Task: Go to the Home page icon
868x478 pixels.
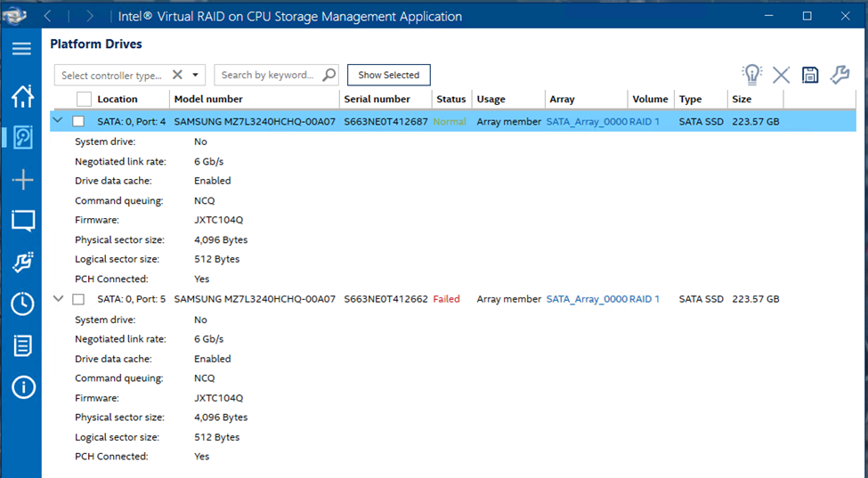Action: (22, 96)
